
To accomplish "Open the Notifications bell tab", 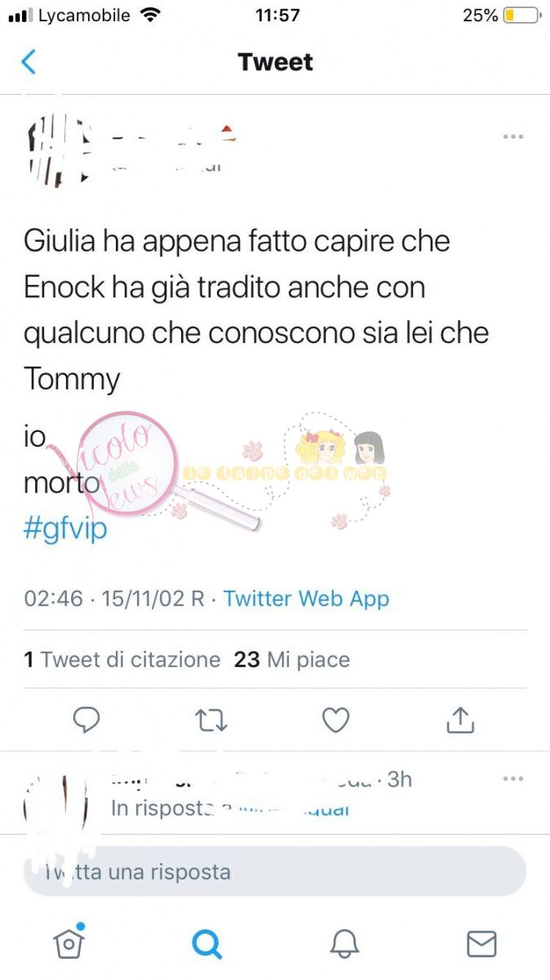I will tap(344, 944).
